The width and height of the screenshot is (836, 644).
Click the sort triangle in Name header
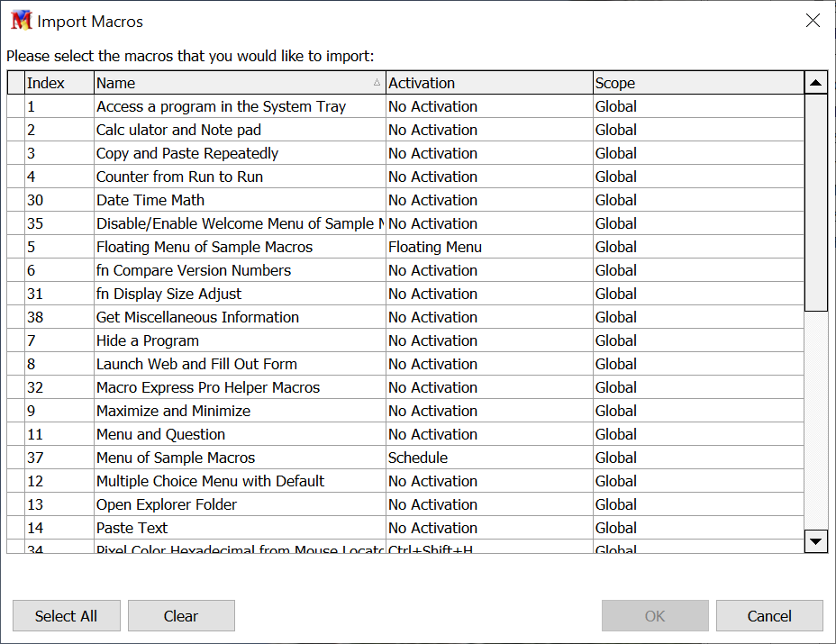click(377, 83)
